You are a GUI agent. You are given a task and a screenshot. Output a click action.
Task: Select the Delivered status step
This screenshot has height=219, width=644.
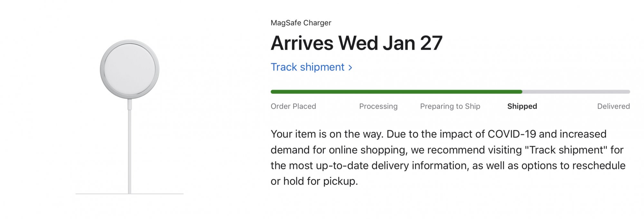click(613, 106)
